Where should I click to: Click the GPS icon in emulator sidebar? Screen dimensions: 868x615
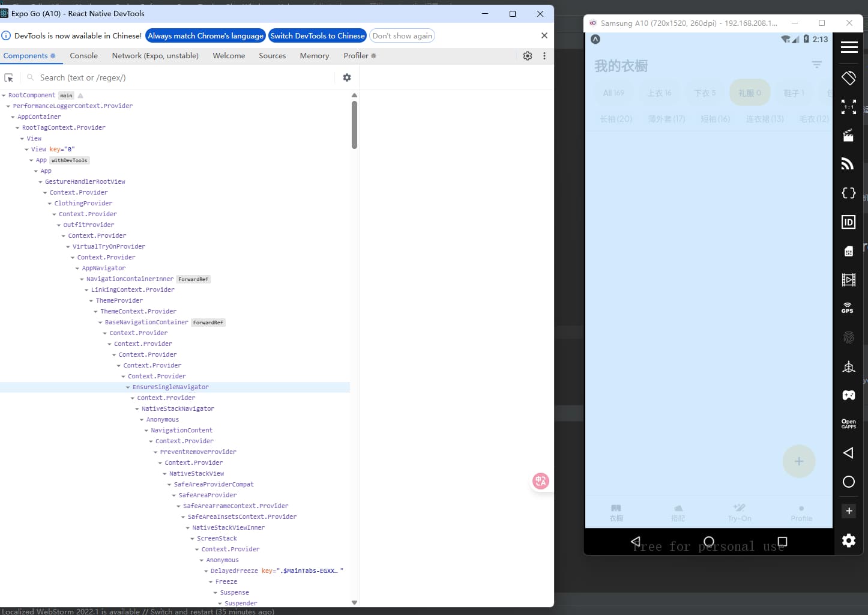[x=848, y=308]
